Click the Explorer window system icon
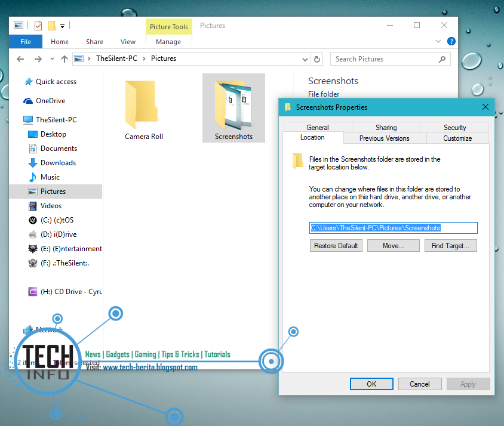The image size is (504, 426). click(x=19, y=25)
